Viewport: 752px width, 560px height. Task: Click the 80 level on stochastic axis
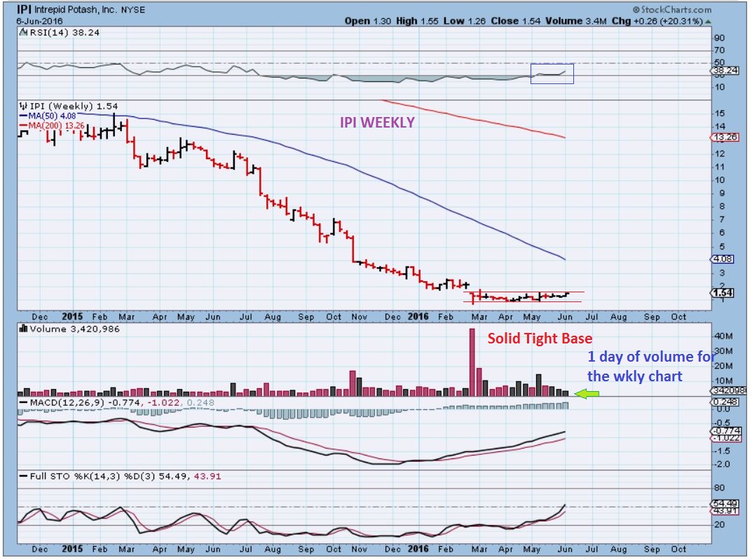[719, 488]
